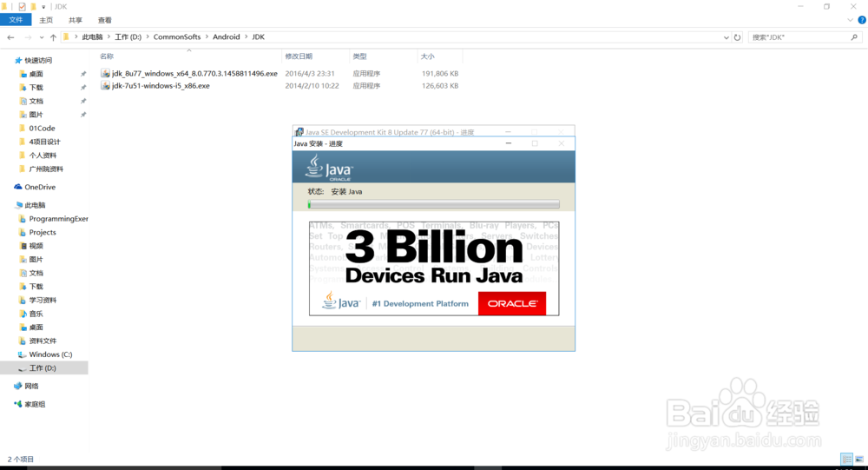The image size is (868, 470).
Task: Click the Java installation progress bar
Action: (x=433, y=204)
